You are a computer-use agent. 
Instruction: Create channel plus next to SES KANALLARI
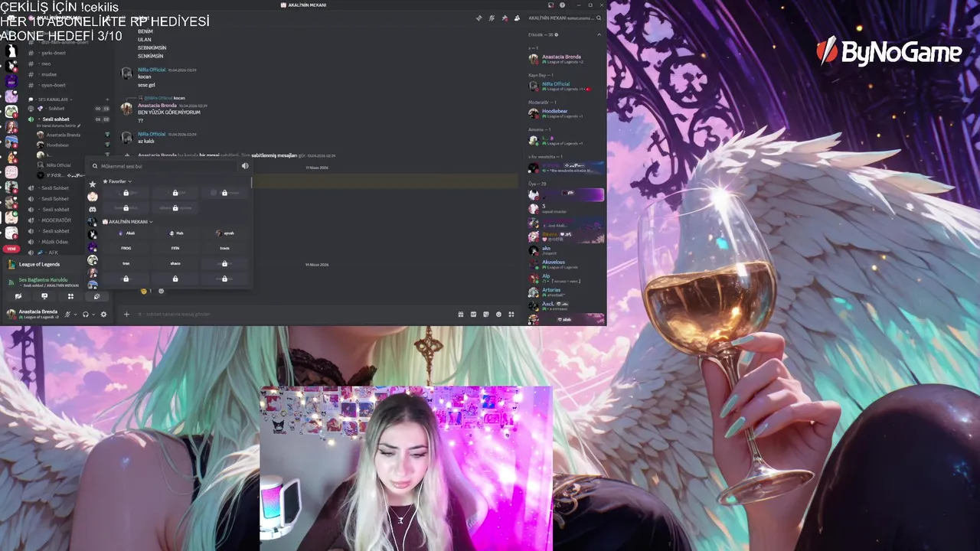[107, 99]
